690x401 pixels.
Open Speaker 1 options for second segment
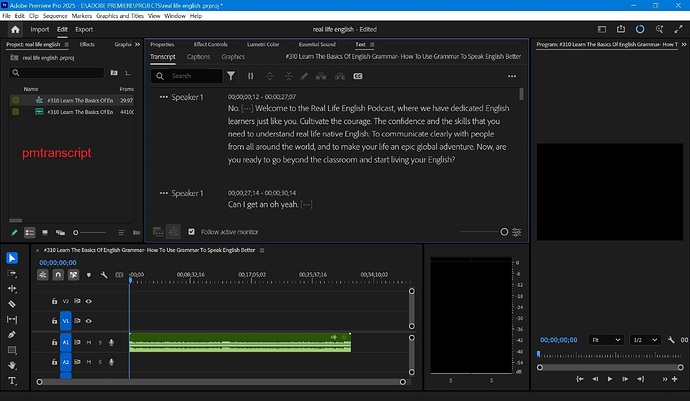pos(164,193)
